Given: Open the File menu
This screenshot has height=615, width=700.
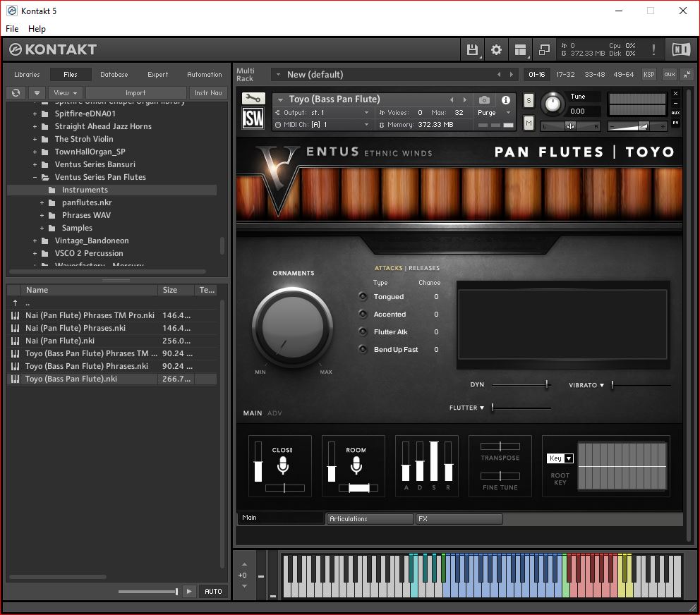Looking at the screenshot, I should pos(12,28).
